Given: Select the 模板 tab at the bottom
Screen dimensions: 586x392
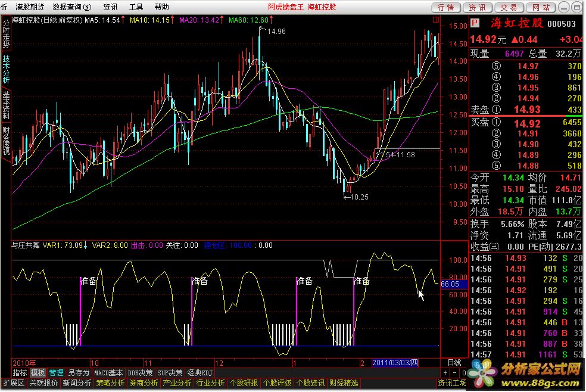Looking at the screenshot, I should (38, 372).
